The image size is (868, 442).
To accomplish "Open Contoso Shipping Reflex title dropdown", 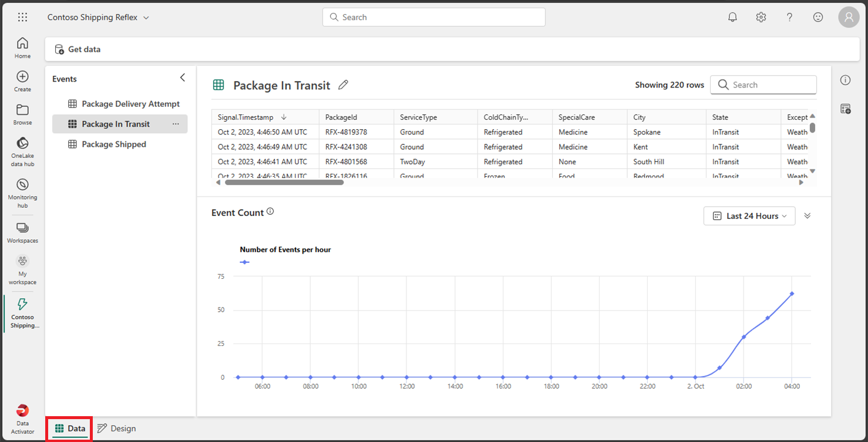I will pyautogui.click(x=98, y=17).
